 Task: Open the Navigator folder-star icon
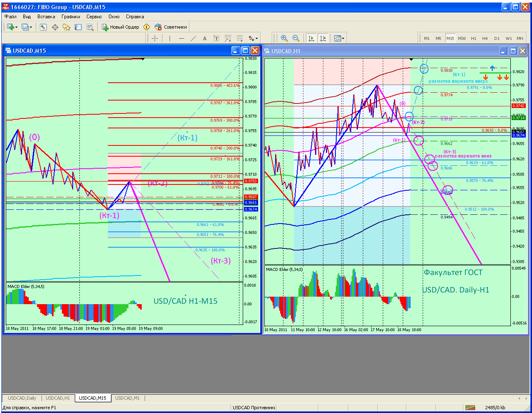click(x=66, y=27)
